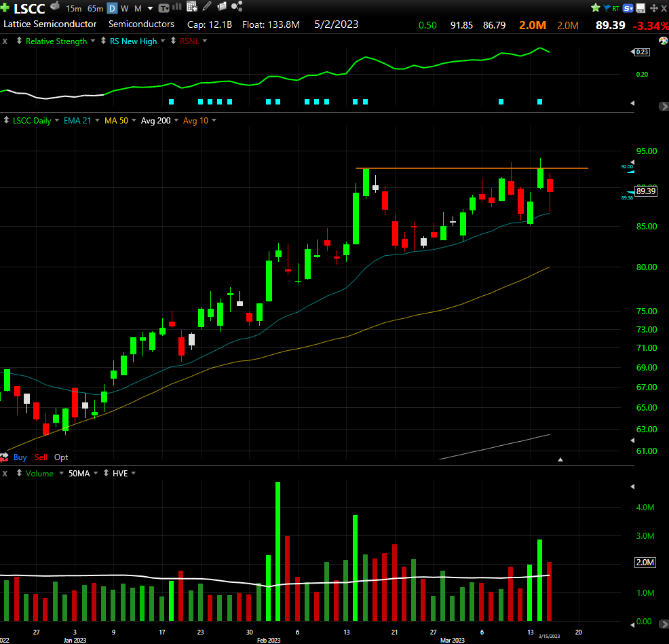Viewport: 669px width, 644px height.
Task: Click the Avg 10 indicator label
Action: coord(195,121)
